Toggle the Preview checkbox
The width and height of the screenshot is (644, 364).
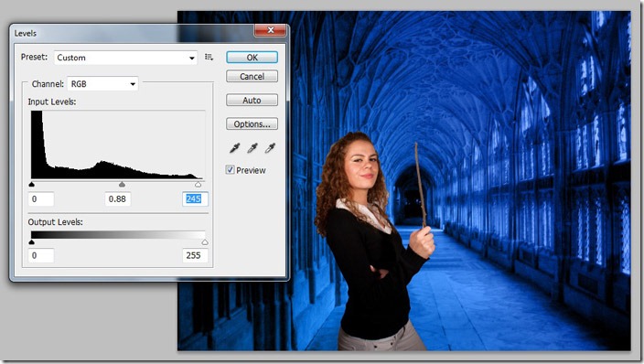click(230, 170)
